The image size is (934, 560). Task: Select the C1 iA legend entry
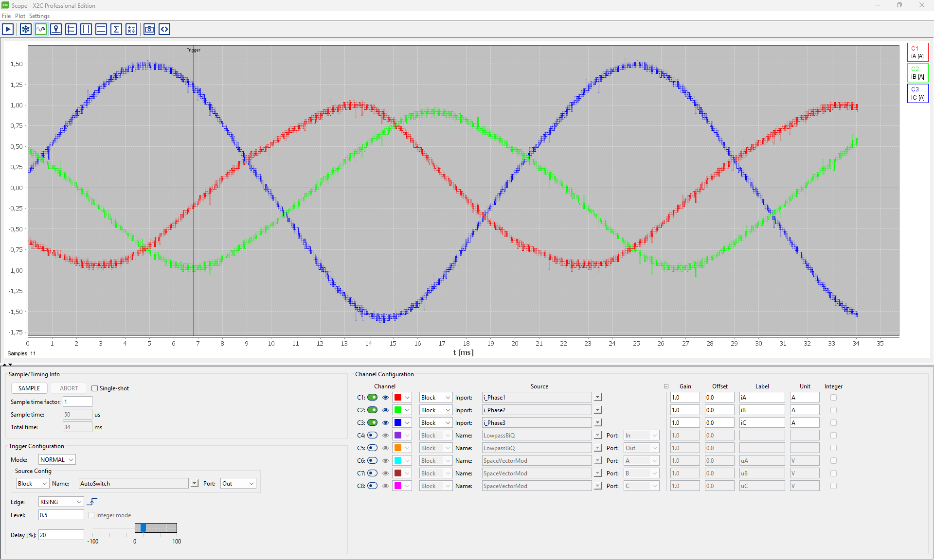[918, 52]
